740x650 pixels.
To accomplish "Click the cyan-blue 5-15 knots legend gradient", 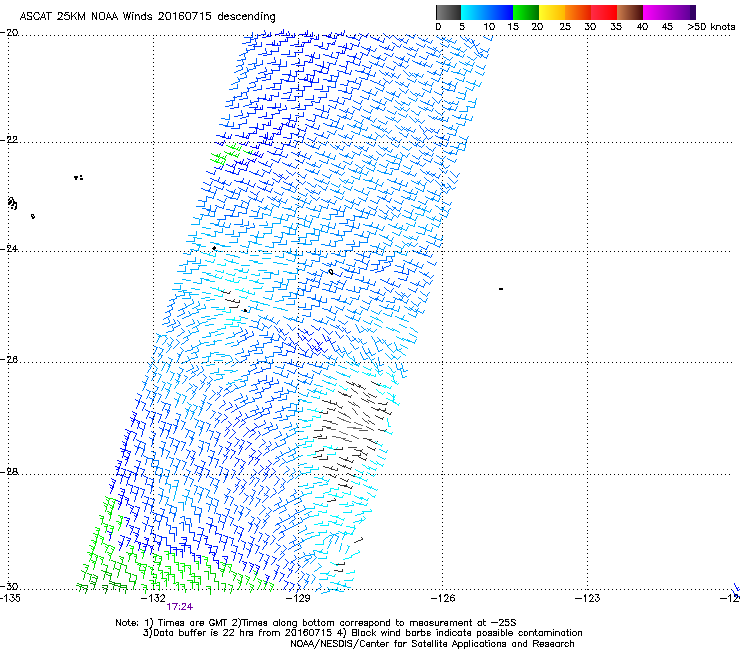I will (487, 12).
